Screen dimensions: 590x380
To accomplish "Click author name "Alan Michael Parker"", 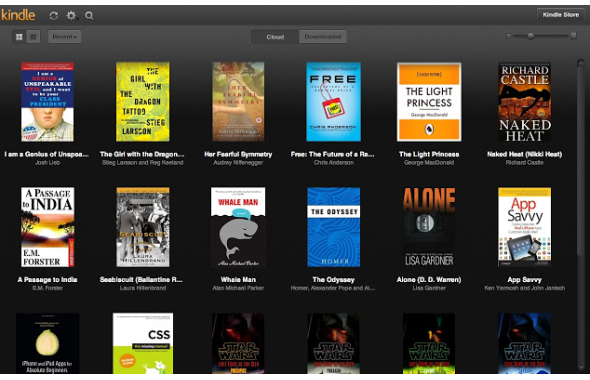I will 238,288.
